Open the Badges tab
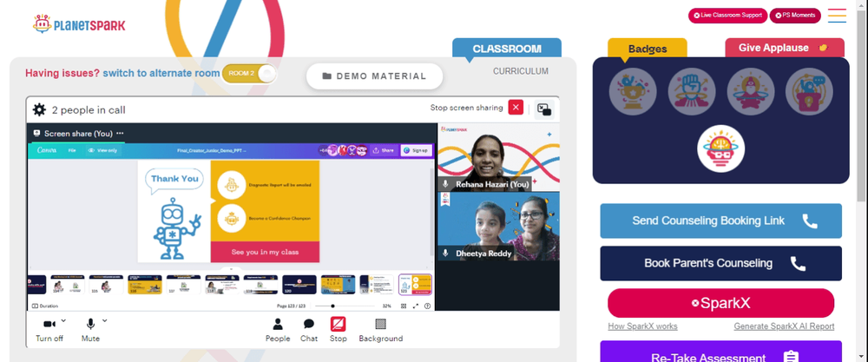 tap(648, 49)
